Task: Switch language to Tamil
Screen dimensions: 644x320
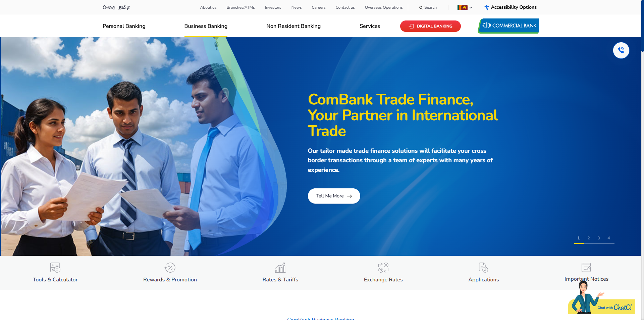Action: (124, 7)
